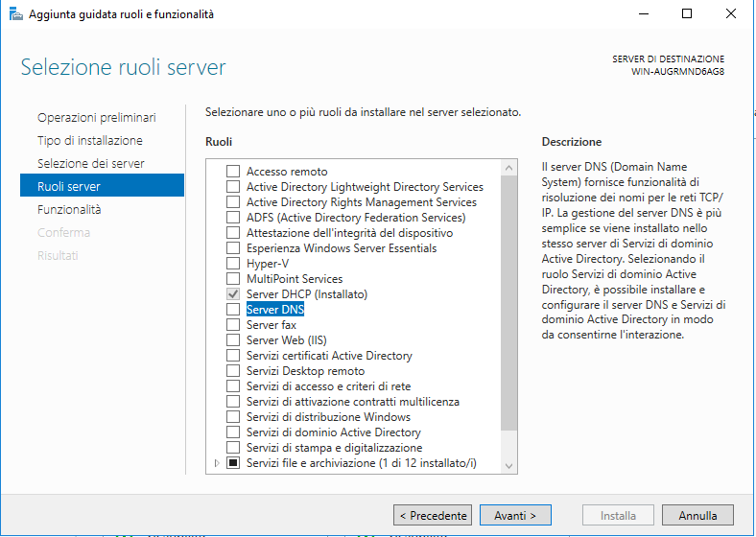This screenshot has height=537, width=756.
Task: Click the wizard icon in title bar
Action: point(16,14)
